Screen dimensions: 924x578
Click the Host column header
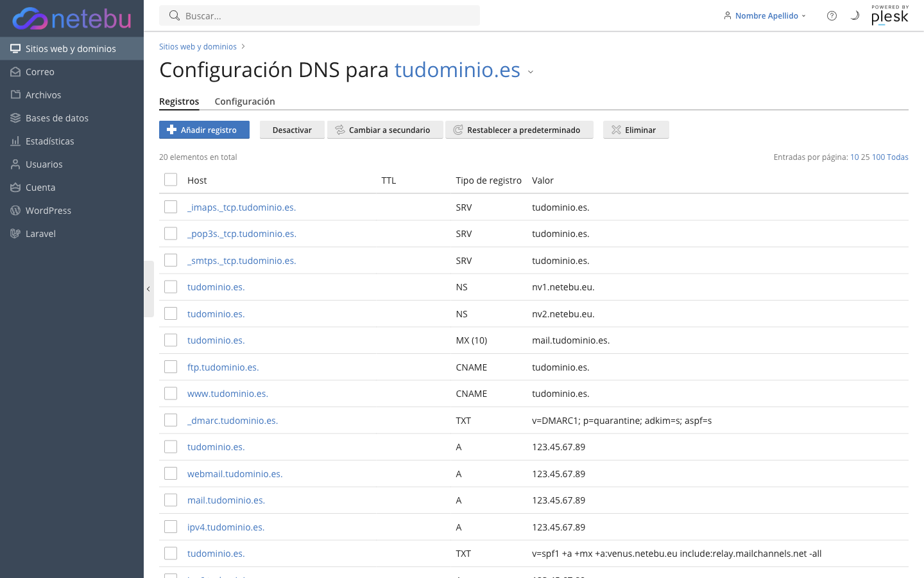click(x=197, y=180)
